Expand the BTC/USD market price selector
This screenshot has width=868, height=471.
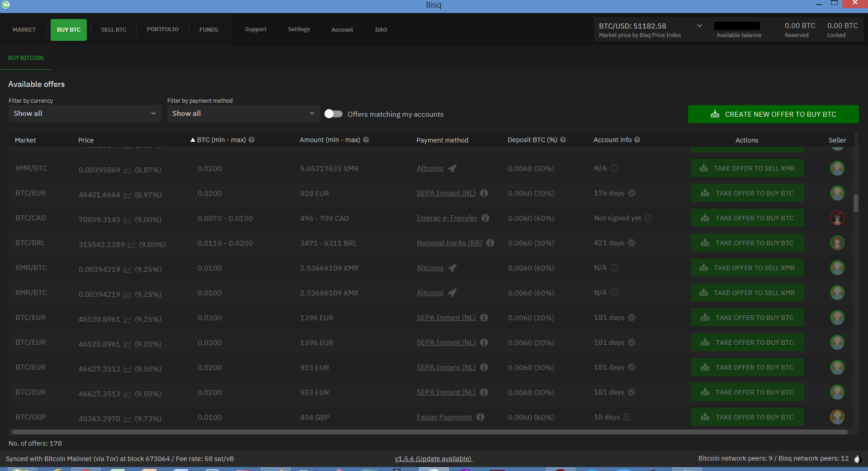pyautogui.click(x=699, y=26)
